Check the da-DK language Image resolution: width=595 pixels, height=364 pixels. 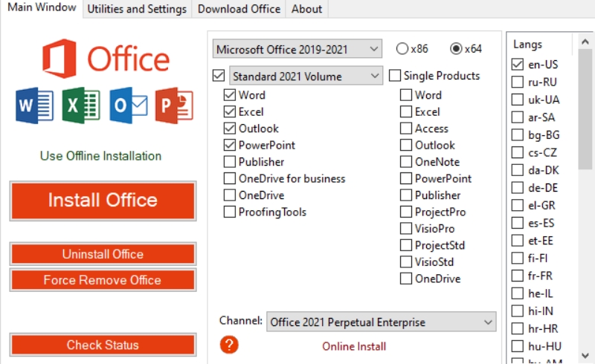[x=518, y=170]
